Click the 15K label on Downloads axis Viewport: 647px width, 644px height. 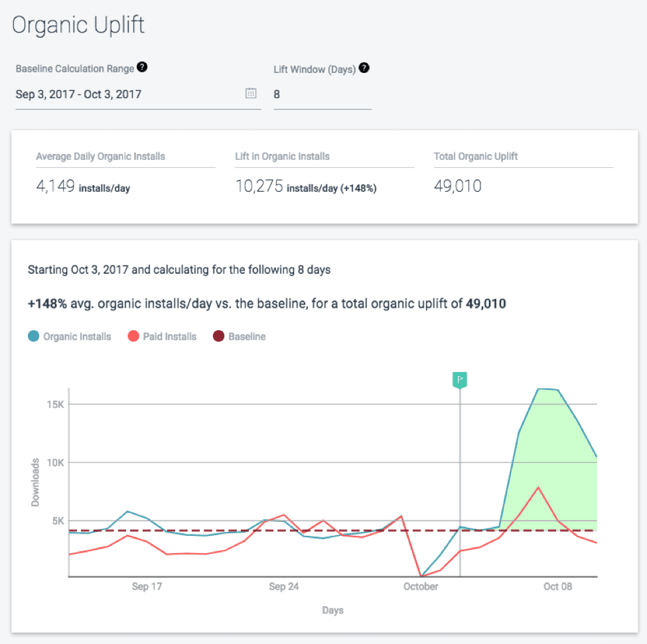tap(54, 405)
